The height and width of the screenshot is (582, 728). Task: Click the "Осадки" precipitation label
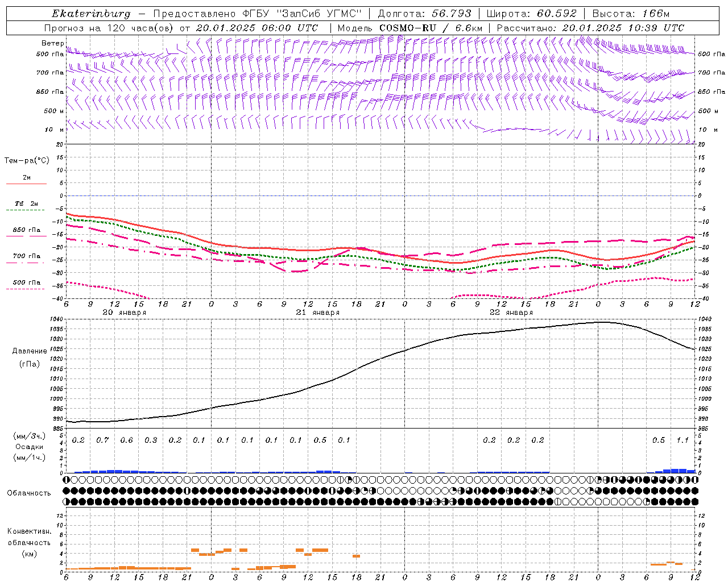[x=30, y=447]
